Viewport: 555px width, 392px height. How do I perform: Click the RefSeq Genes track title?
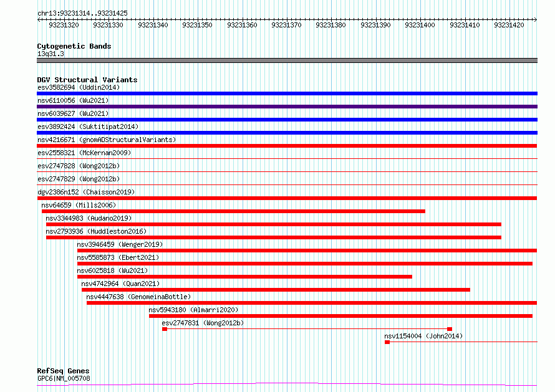[63, 371]
